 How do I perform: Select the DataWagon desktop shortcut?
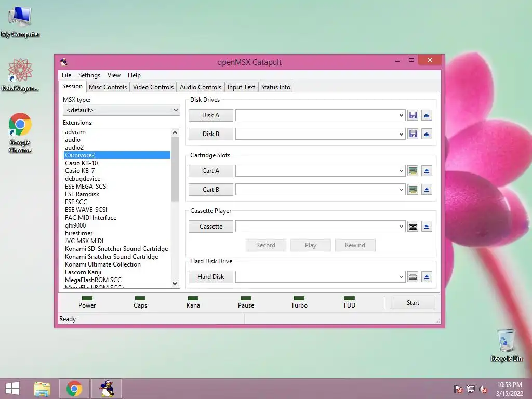20,75
